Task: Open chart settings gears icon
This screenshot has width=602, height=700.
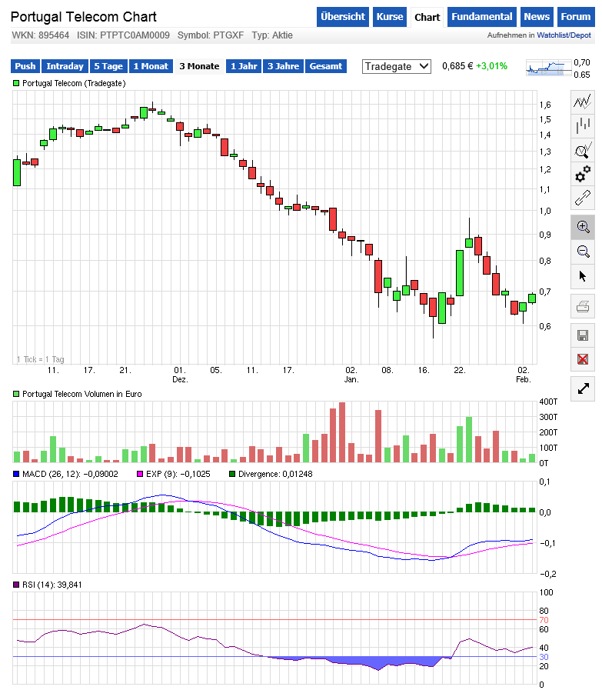Action: coord(582,174)
